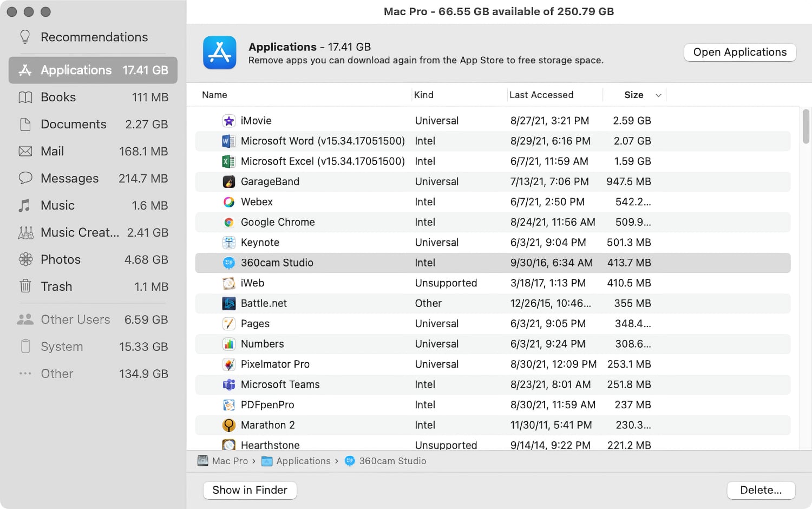Click the Keynote app icon
Viewport: 812px width, 509px height.
click(x=229, y=242)
